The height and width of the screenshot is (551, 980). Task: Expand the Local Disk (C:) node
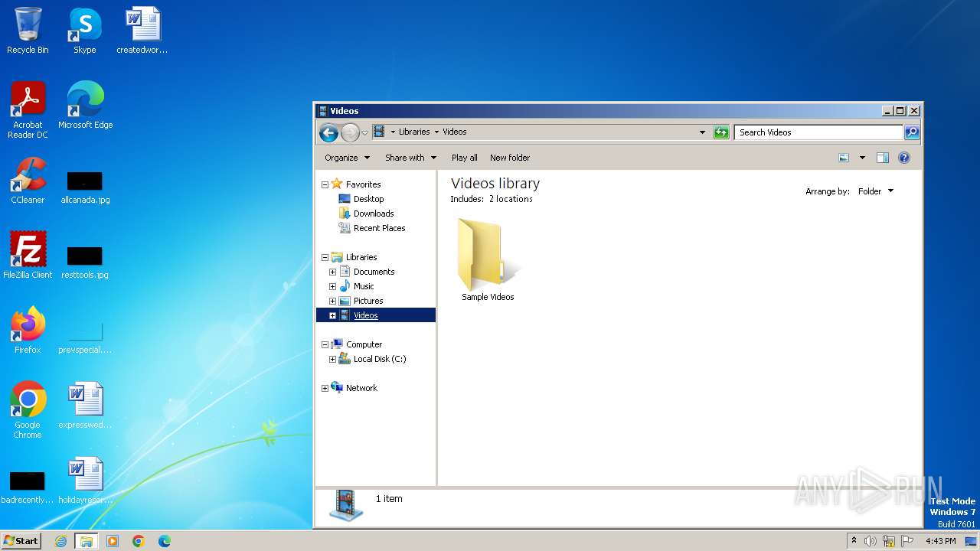click(x=332, y=359)
